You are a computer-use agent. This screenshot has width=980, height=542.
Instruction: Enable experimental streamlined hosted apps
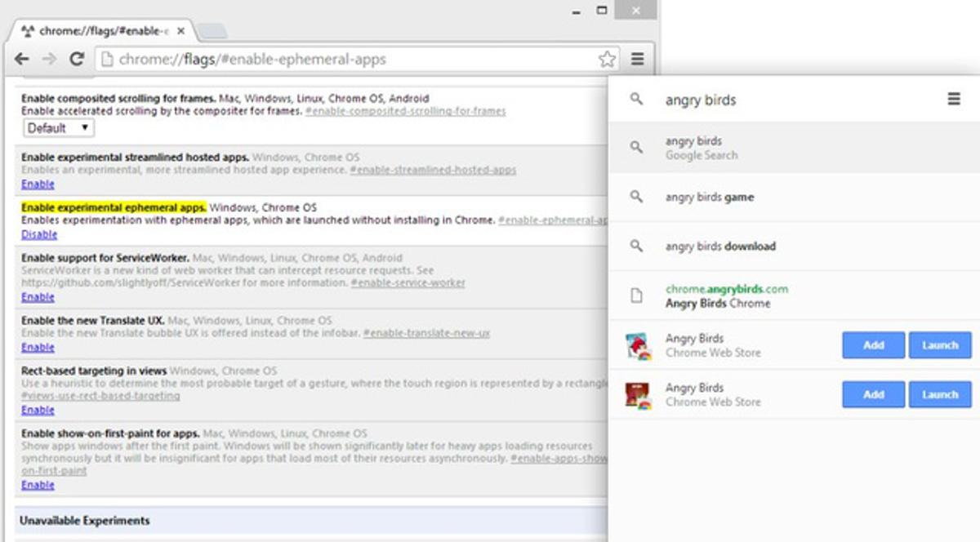tap(38, 184)
